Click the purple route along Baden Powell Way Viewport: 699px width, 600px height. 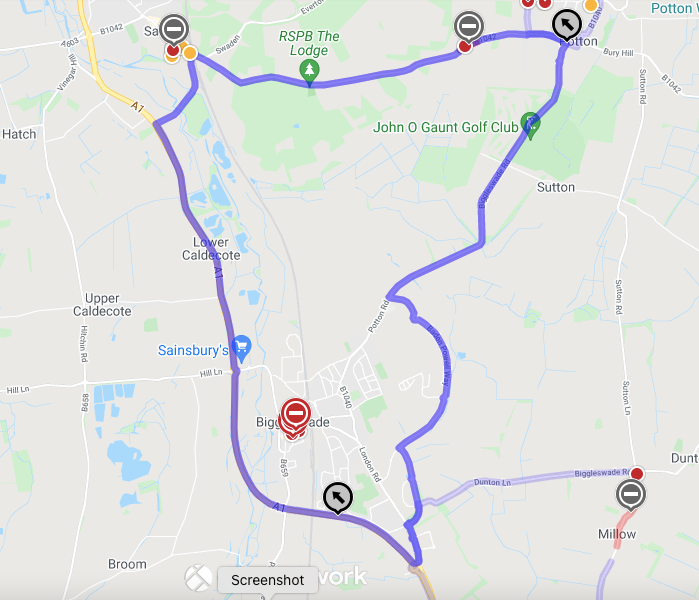(440, 357)
